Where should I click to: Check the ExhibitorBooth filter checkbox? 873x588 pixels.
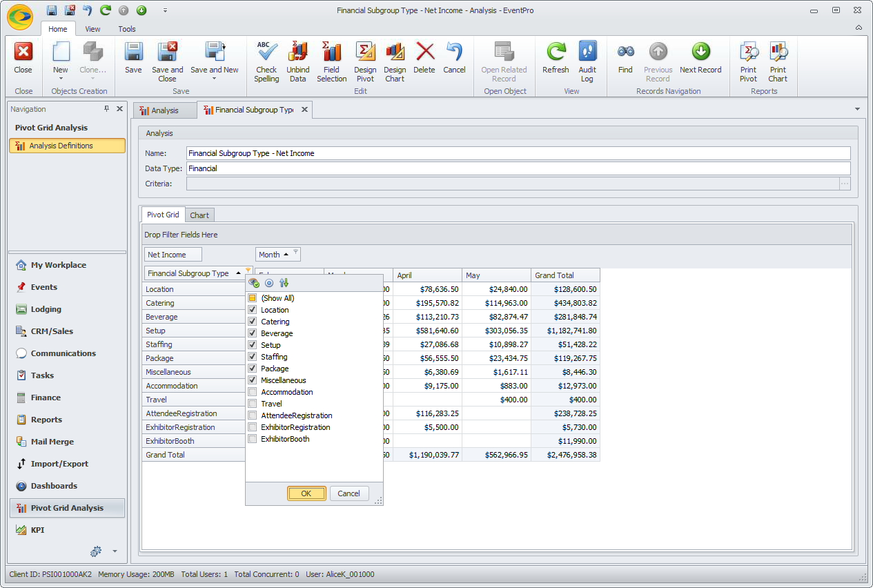253,439
